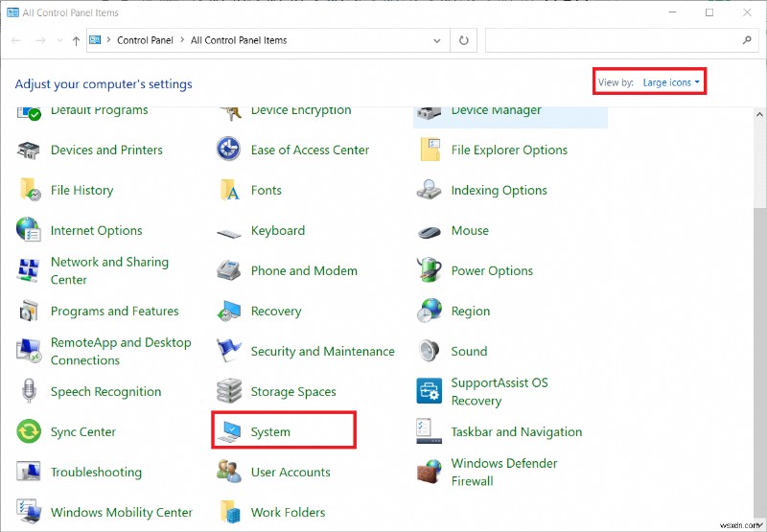Open the Sync Center icon
Screen dimensions: 767x532
coord(29,431)
